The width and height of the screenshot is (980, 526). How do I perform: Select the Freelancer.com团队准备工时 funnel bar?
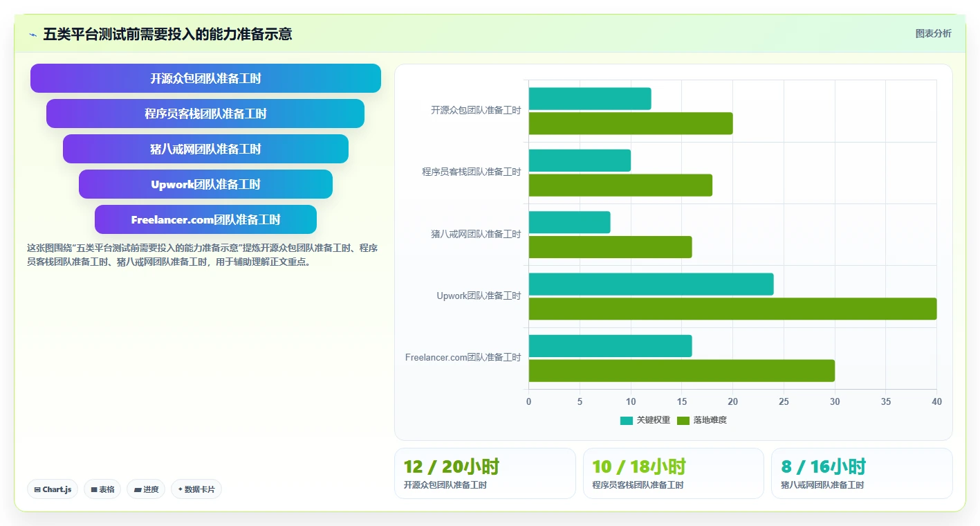(205, 219)
